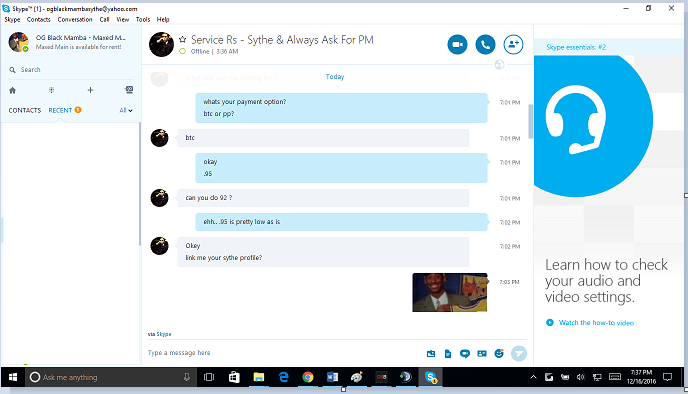Switch to the CONTACTS tab
The image size is (688, 394).
pos(25,111)
